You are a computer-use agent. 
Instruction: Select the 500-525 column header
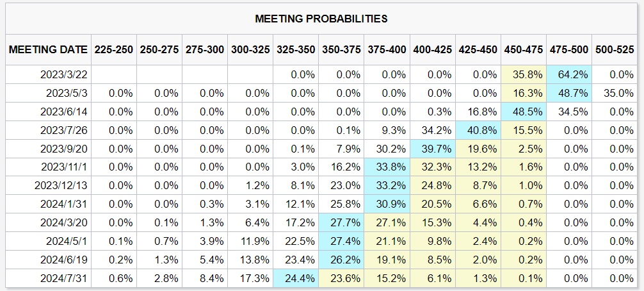616,50
